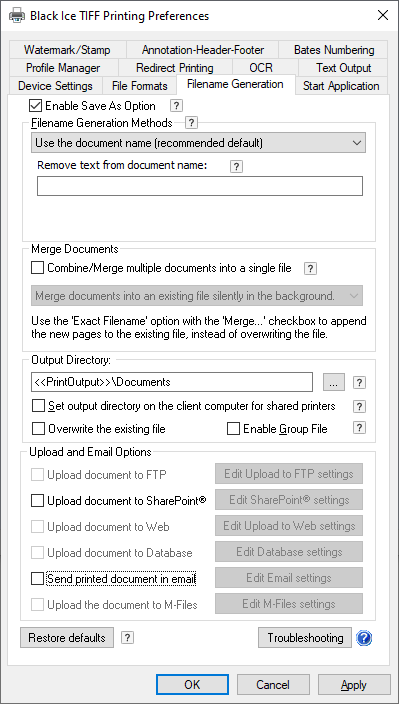
Task: Open Filename Generation Methods dropdown
Action: pos(198,143)
